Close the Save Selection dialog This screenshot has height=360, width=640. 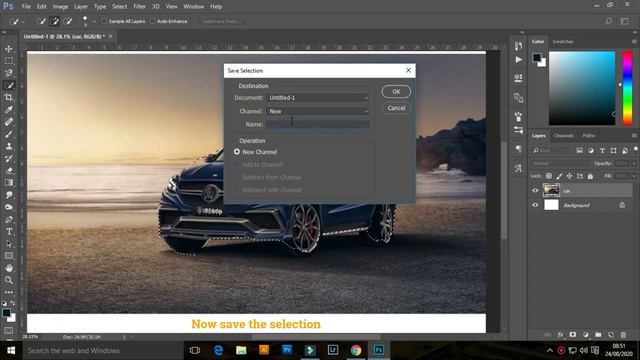pyautogui.click(x=408, y=70)
